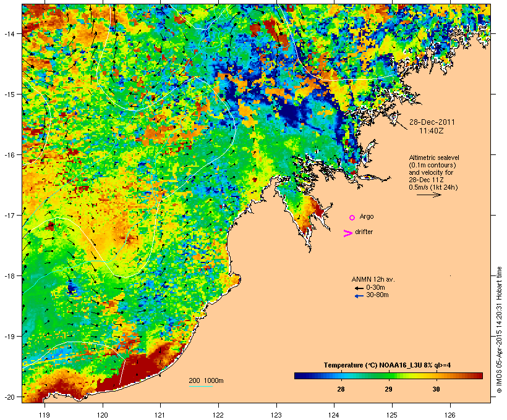Click the blue 30-80m arrow legend symbol

(x=359, y=296)
